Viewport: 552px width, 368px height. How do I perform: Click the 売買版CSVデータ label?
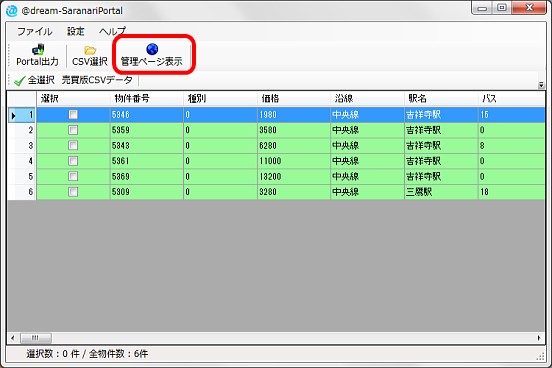point(97,80)
